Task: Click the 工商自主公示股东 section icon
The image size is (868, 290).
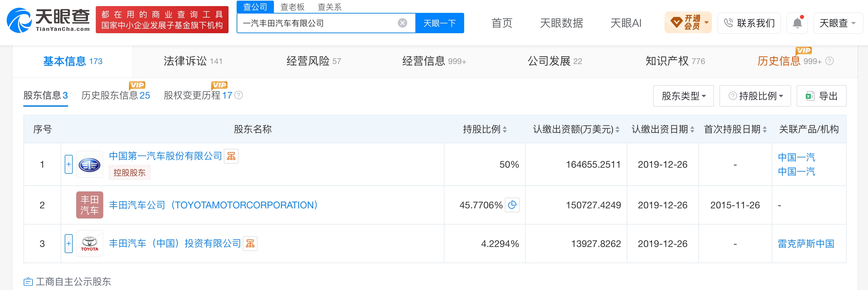Action: click(x=28, y=282)
